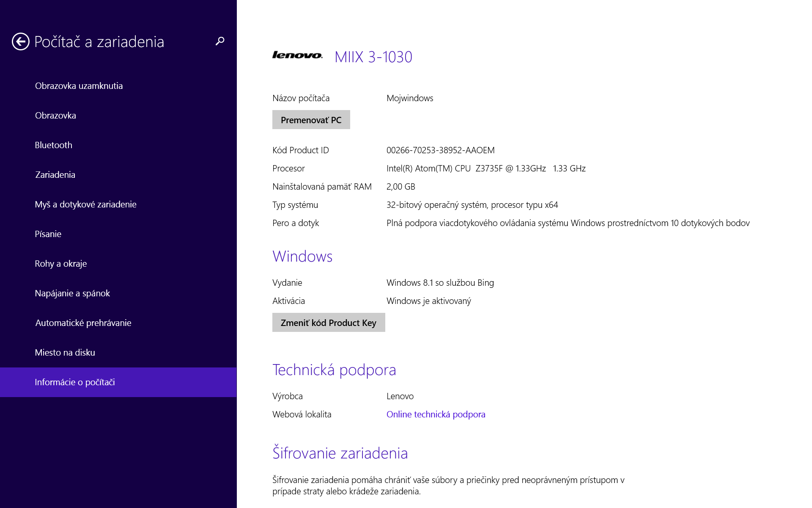Click Windows 8.1 so službou Bing

(440, 283)
